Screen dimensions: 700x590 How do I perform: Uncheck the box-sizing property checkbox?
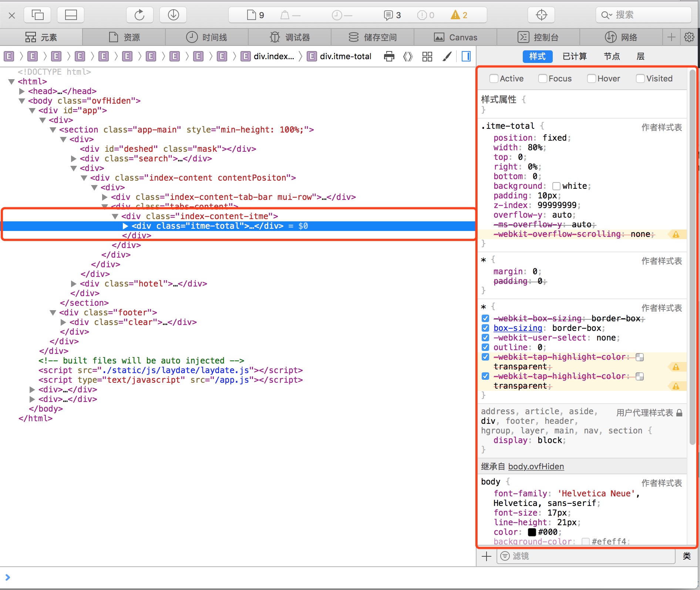[x=485, y=328]
